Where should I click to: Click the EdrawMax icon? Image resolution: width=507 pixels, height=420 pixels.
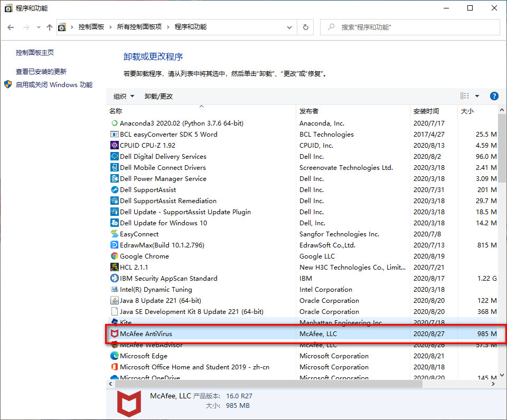(x=114, y=245)
